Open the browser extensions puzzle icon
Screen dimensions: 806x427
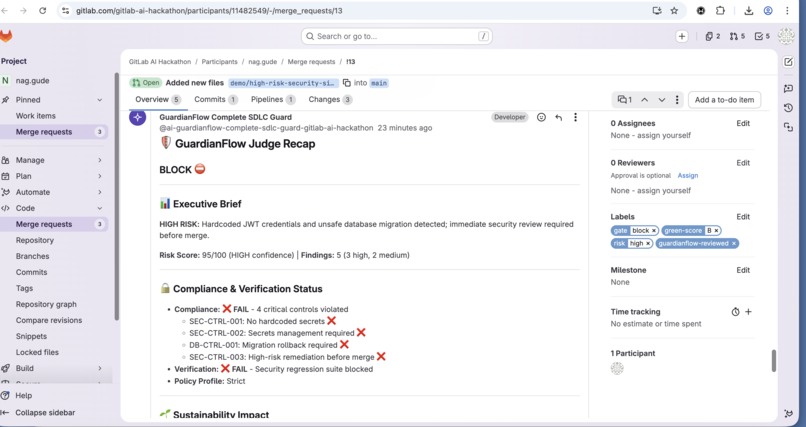(x=720, y=10)
